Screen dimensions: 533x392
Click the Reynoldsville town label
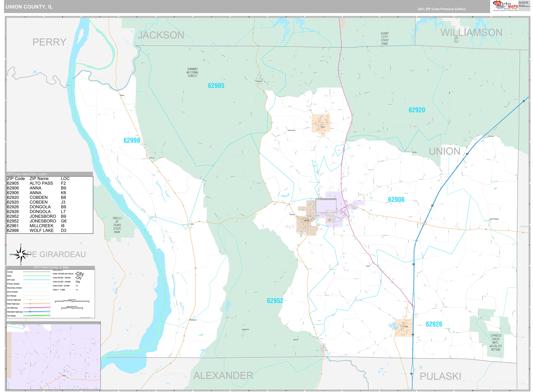point(193,320)
